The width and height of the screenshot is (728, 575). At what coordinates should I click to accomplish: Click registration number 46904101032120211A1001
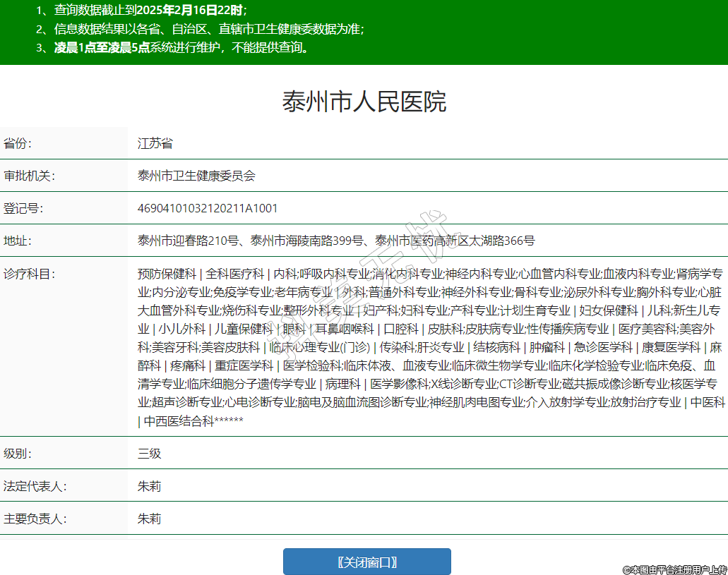pos(208,208)
